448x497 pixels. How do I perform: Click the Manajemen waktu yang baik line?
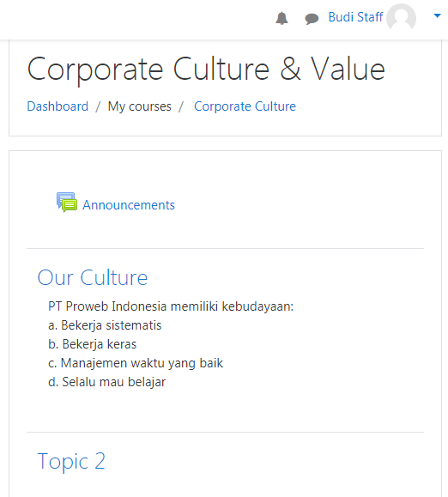click(136, 363)
